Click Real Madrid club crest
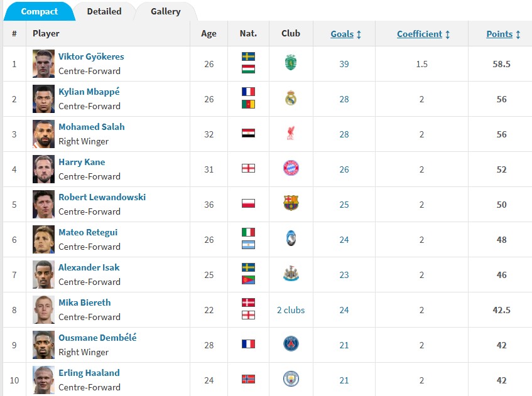Viewport: 532px width, 396px height. click(290, 98)
